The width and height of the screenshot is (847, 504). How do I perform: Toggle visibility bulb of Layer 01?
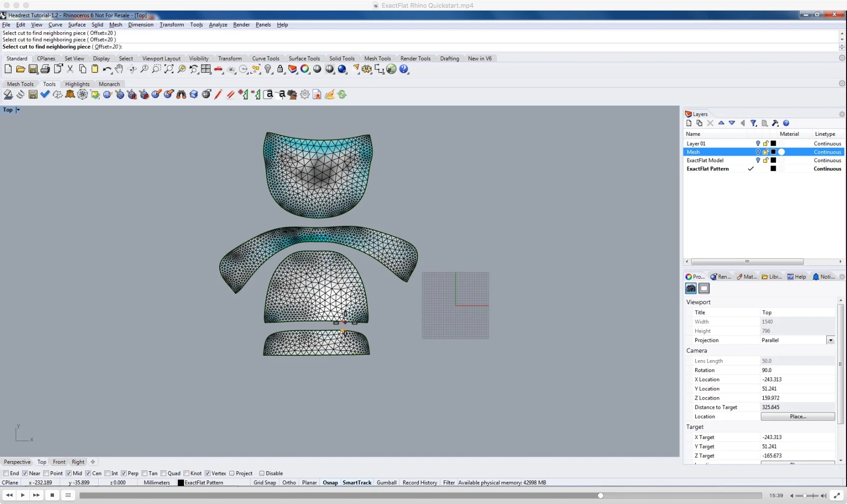tap(758, 143)
